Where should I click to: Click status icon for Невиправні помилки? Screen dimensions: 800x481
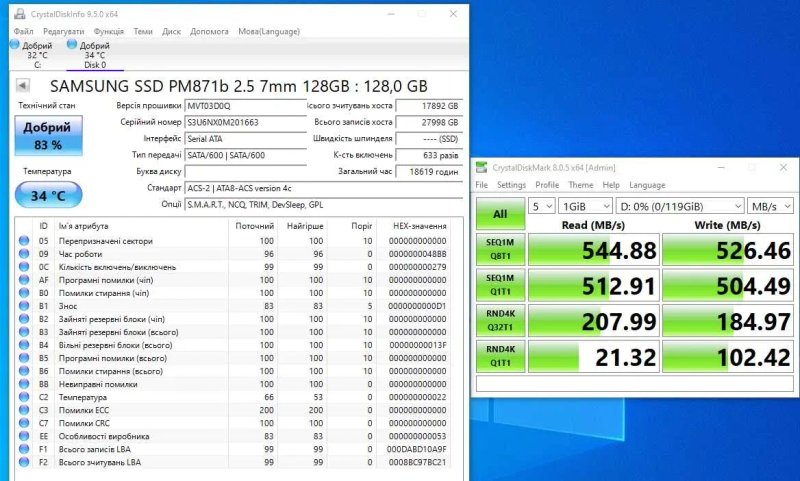coord(23,384)
